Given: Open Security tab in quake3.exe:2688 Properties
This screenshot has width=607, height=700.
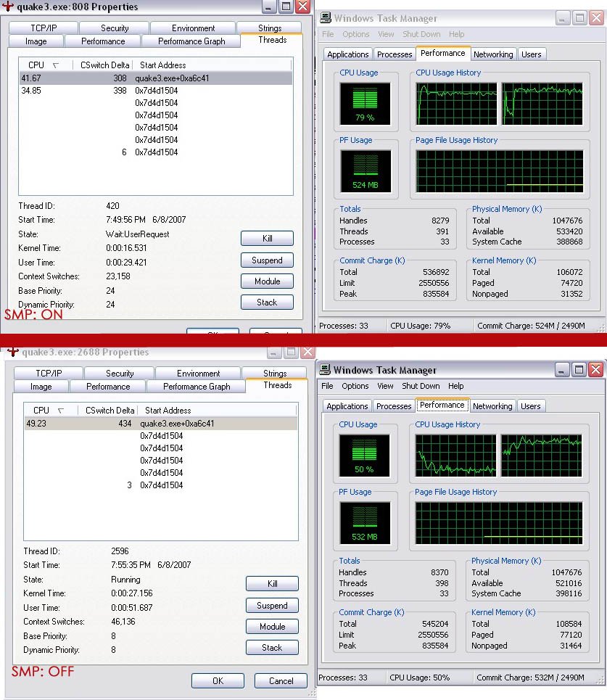Looking at the screenshot, I should 119,373.
